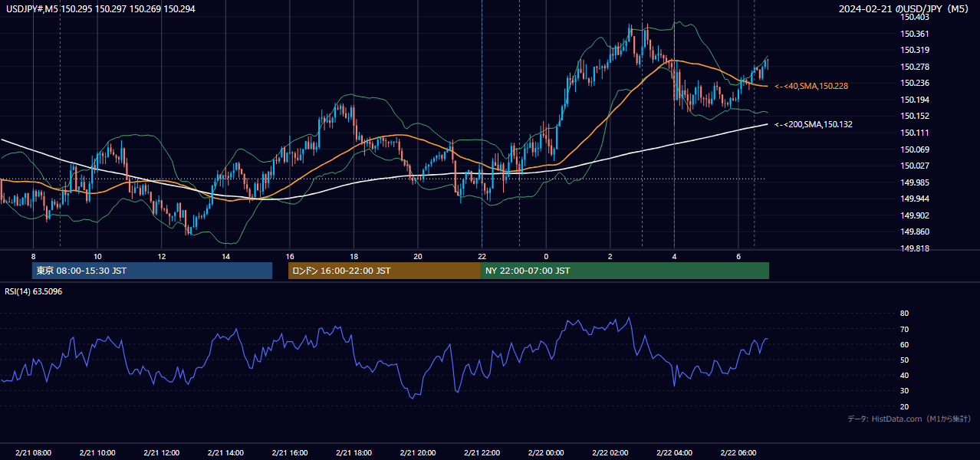Image resolution: width=980 pixels, height=460 pixels.
Task: Click price axis value 150.236
Action: pyautogui.click(x=916, y=83)
